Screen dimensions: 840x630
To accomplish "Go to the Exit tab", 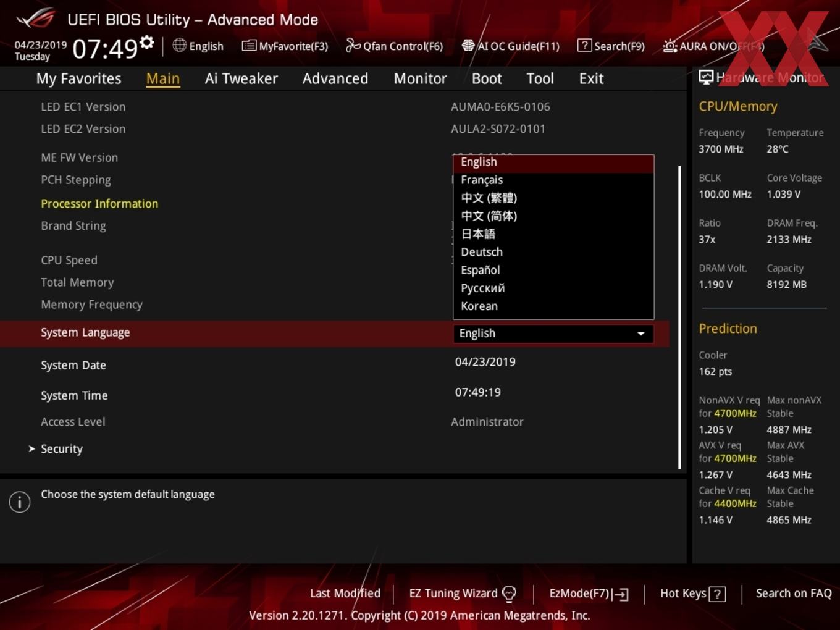I will coord(591,78).
